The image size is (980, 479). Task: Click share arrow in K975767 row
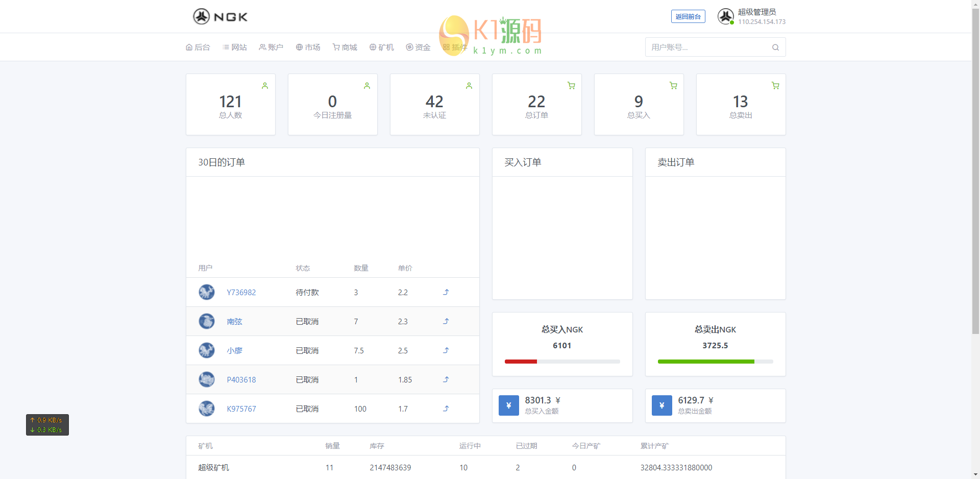pyautogui.click(x=446, y=409)
